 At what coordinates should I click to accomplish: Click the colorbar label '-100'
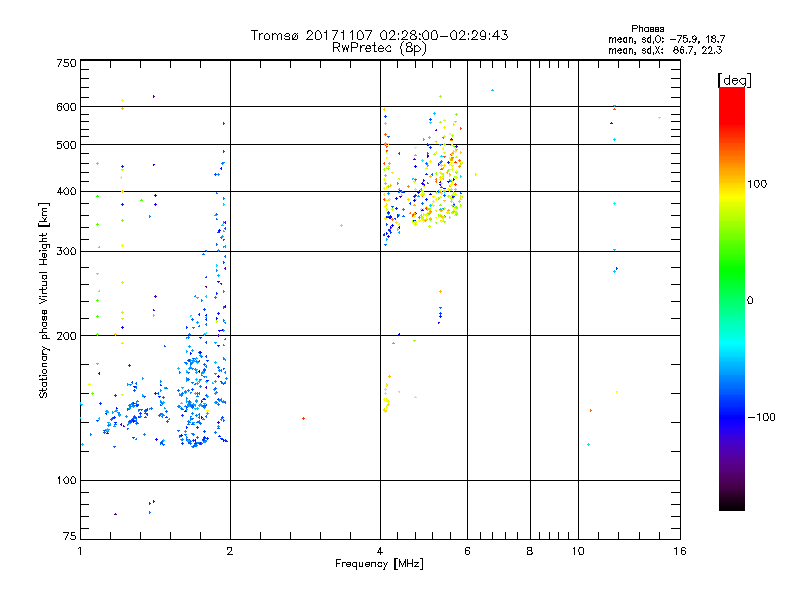[x=761, y=417]
